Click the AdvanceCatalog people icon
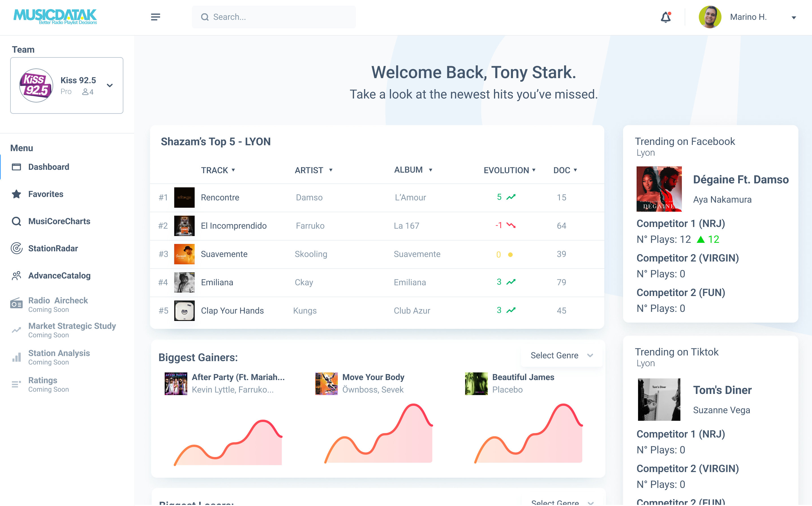The width and height of the screenshot is (812, 506). point(16,275)
